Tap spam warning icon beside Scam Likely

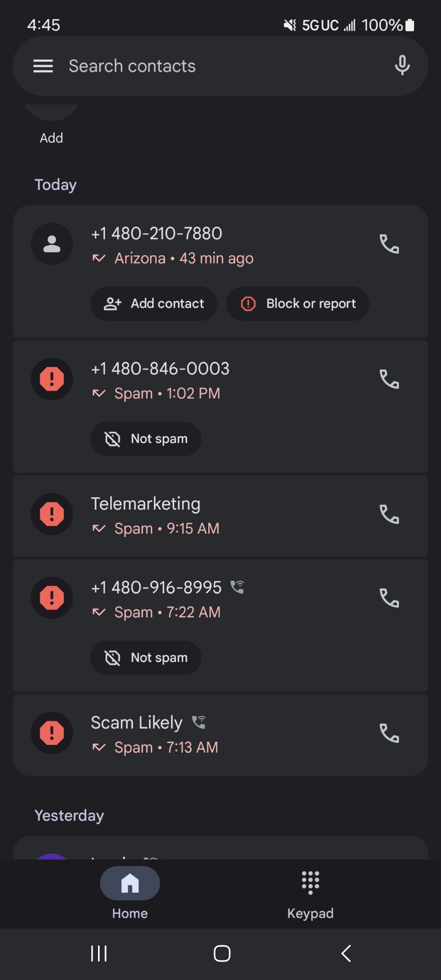pos(52,733)
